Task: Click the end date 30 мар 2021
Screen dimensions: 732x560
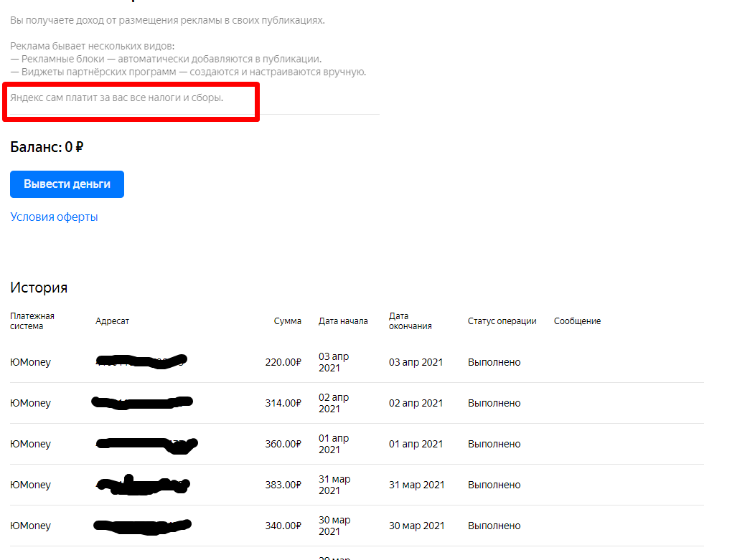Action: click(x=416, y=526)
